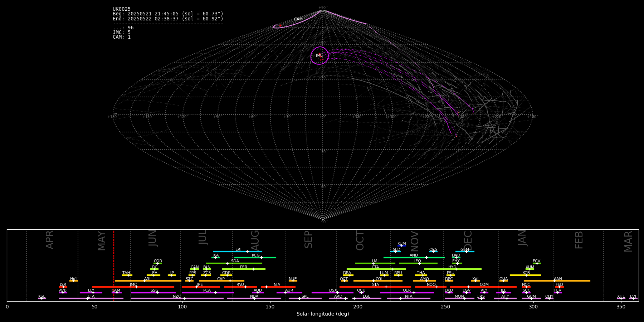644x322 pixels.
Task: Click the KCG shower label
Action: coord(256,255)
